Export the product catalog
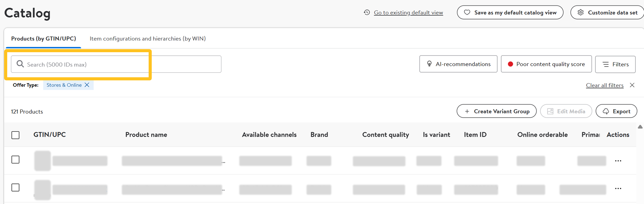The width and height of the screenshot is (644, 204). pos(616,111)
